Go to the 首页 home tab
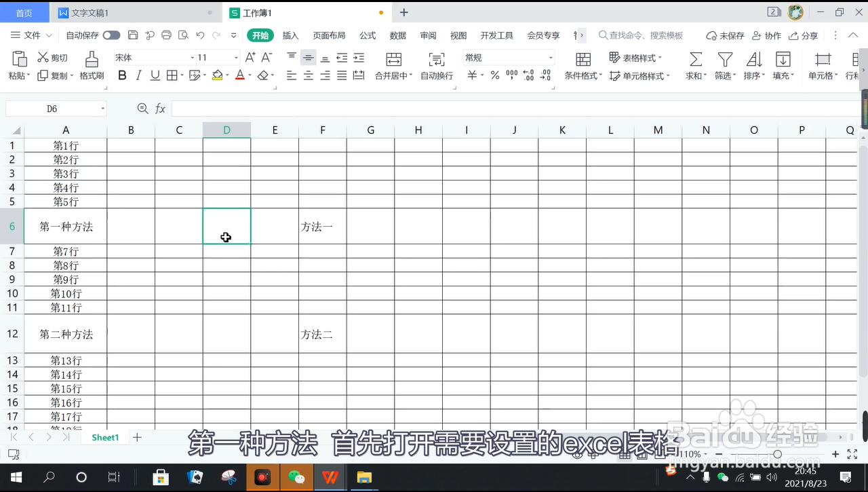The height and width of the screenshot is (492, 868). [24, 13]
